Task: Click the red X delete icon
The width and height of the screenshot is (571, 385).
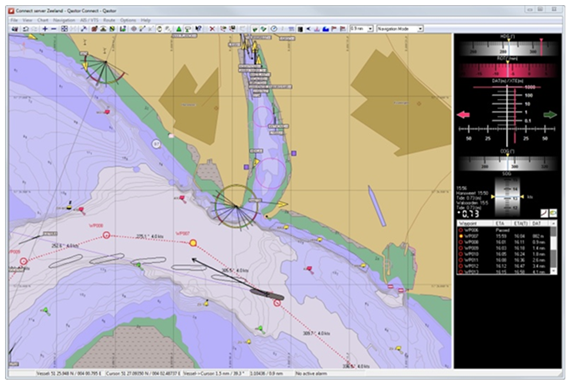Action: pos(212,29)
